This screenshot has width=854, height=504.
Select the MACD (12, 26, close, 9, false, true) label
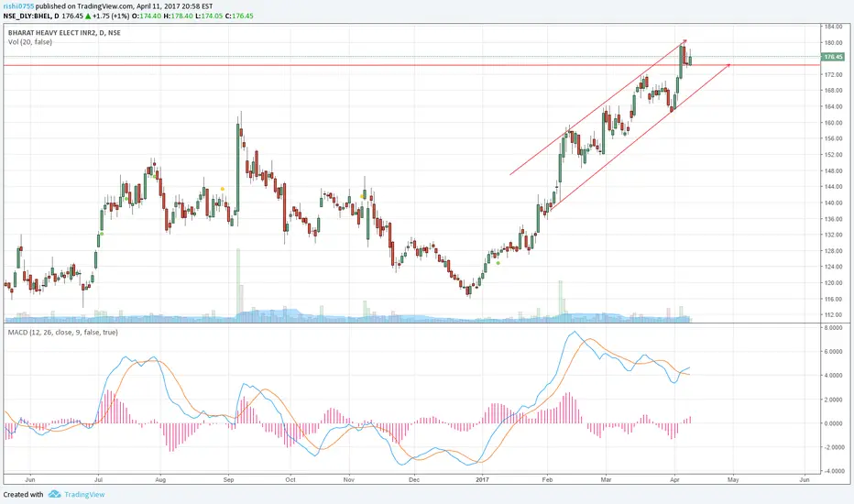tap(62, 332)
